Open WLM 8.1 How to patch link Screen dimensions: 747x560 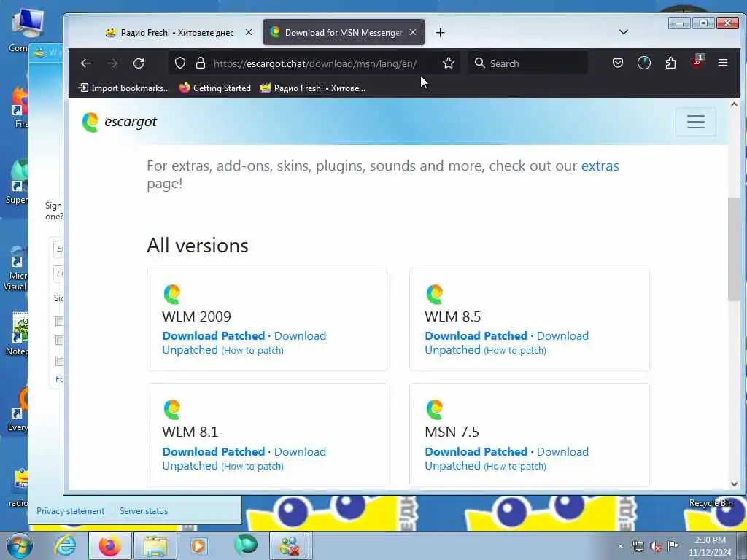[252, 466]
